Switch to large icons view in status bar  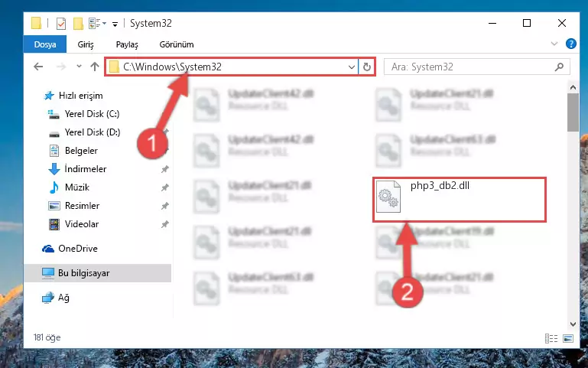pos(568,338)
